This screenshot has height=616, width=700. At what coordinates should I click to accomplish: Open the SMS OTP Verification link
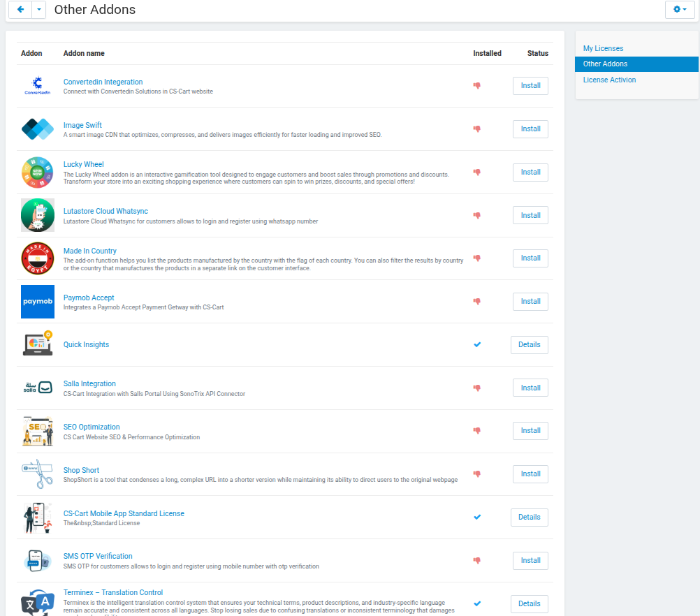[98, 557]
